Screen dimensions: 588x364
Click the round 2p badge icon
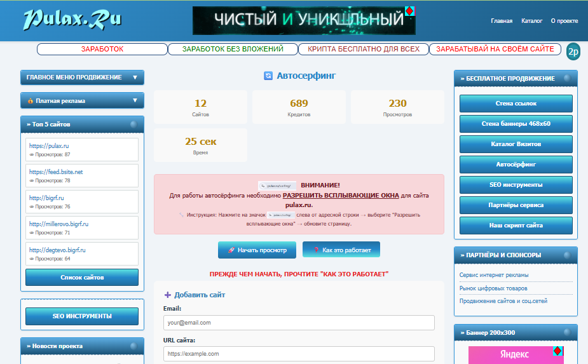(573, 51)
